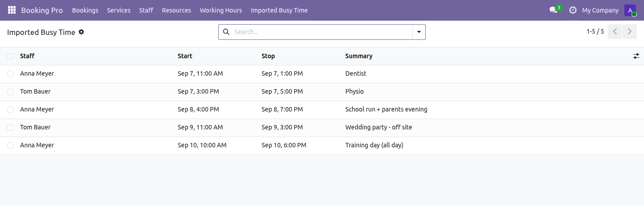This screenshot has width=644, height=206.
Task: Open the Bookings menu
Action: [x=85, y=10]
